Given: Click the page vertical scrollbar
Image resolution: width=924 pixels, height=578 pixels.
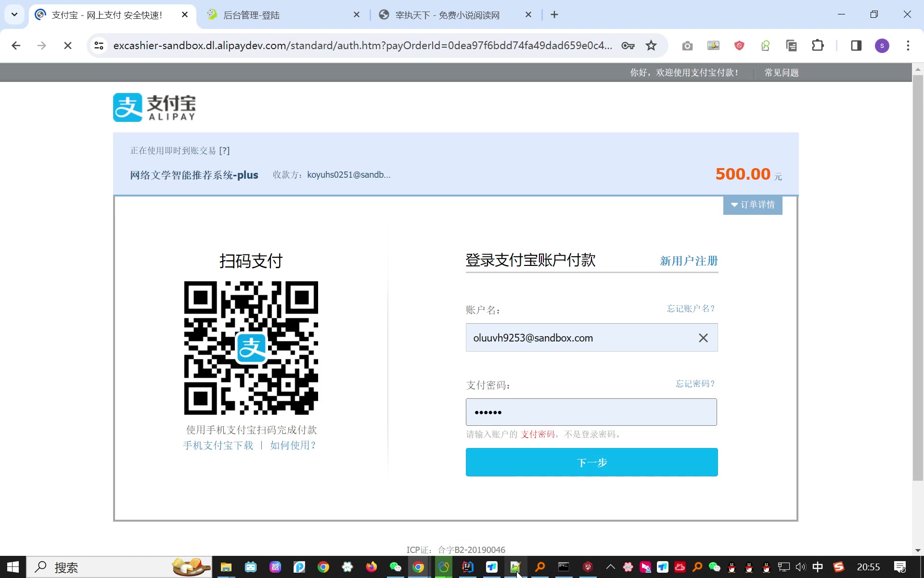Looking at the screenshot, I should (918, 277).
